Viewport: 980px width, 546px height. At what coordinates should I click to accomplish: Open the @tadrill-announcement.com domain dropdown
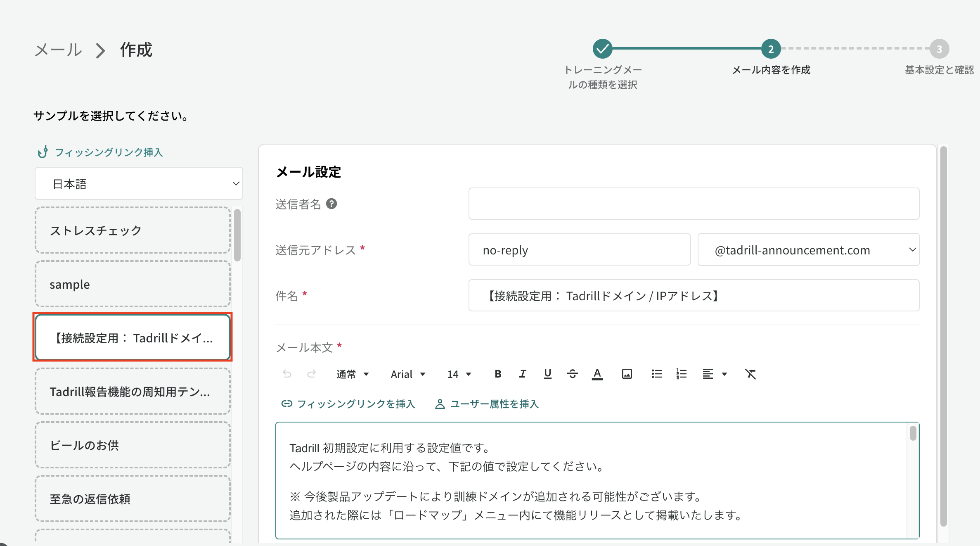808,249
